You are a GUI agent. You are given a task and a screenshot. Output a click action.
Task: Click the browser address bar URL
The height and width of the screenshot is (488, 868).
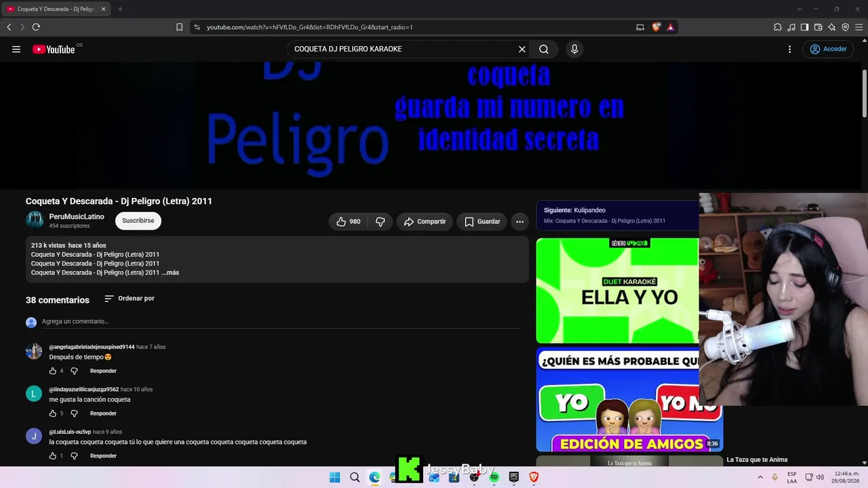pos(309,27)
